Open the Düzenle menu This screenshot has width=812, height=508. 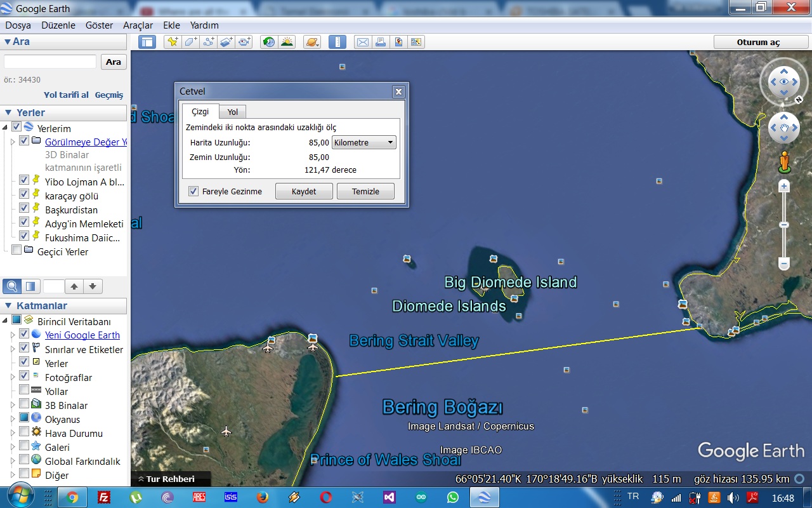tap(58, 25)
